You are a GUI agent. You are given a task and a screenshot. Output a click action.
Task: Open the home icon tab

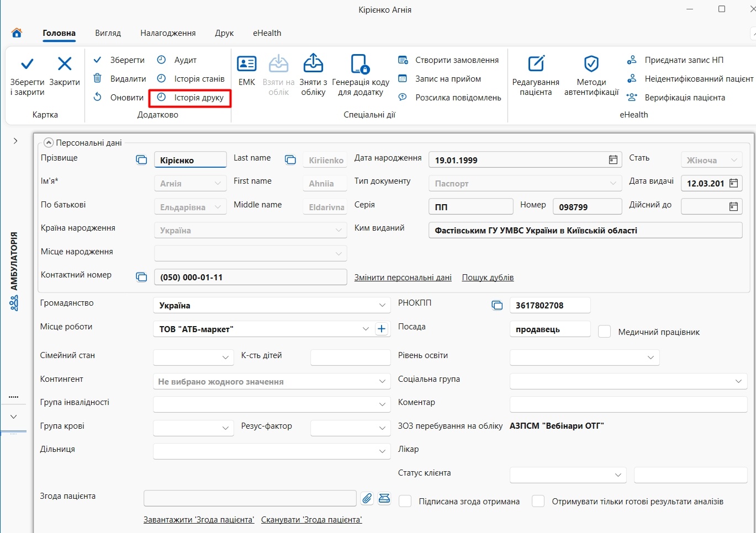(x=17, y=33)
